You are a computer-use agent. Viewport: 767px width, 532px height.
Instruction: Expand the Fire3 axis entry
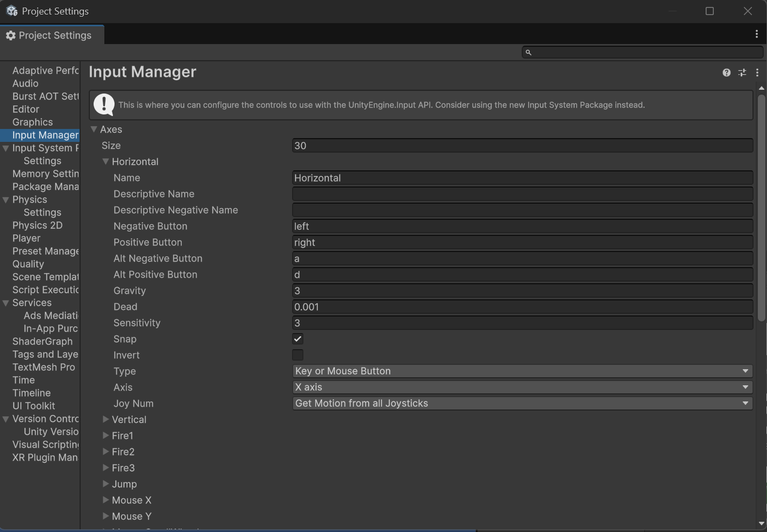coord(105,468)
